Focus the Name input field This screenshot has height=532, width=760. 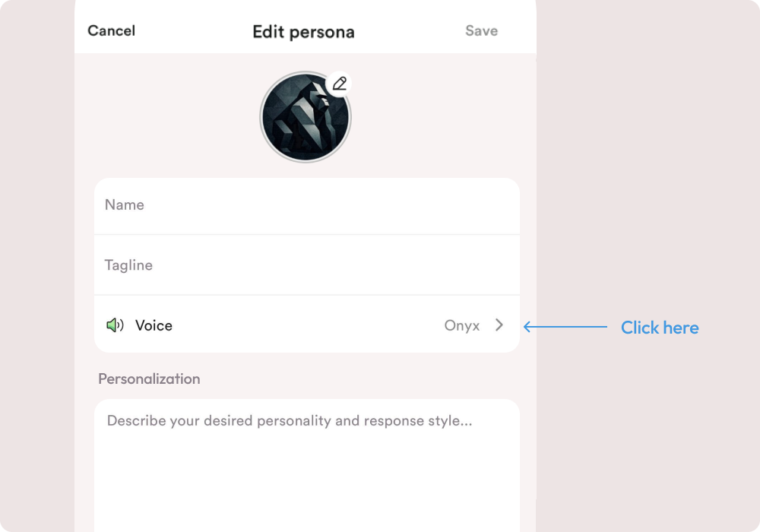pos(307,205)
